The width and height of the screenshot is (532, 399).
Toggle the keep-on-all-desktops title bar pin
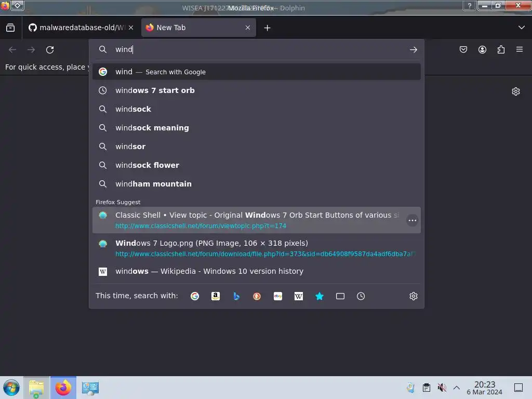[x=17, y=5]
